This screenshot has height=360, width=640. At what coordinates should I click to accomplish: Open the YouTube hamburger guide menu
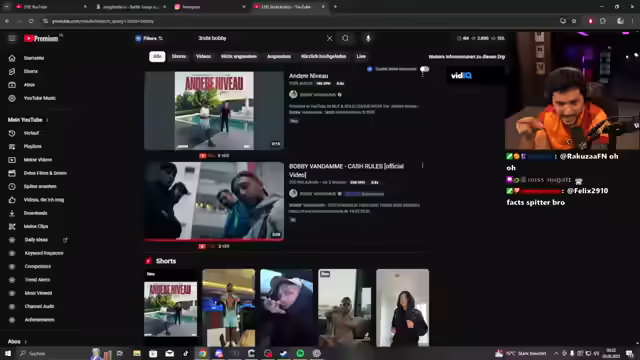12,38
